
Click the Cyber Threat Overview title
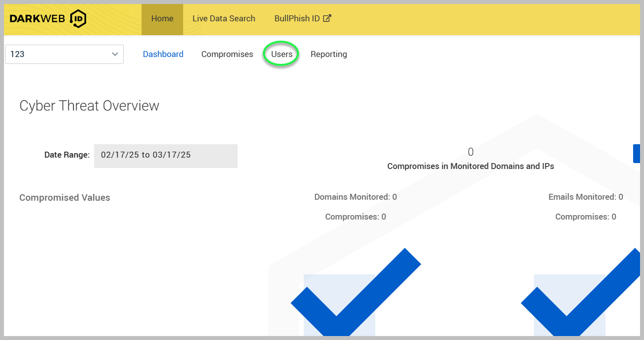pos(89,106)
